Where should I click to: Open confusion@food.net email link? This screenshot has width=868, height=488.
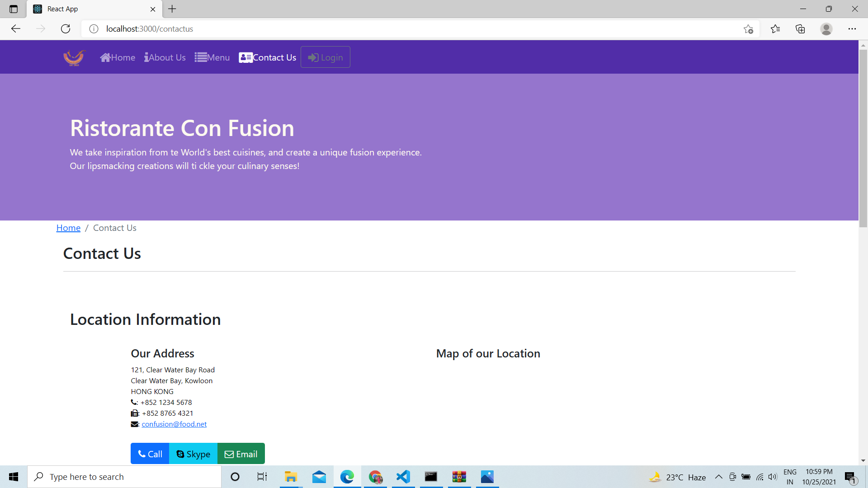coord(174,424)
